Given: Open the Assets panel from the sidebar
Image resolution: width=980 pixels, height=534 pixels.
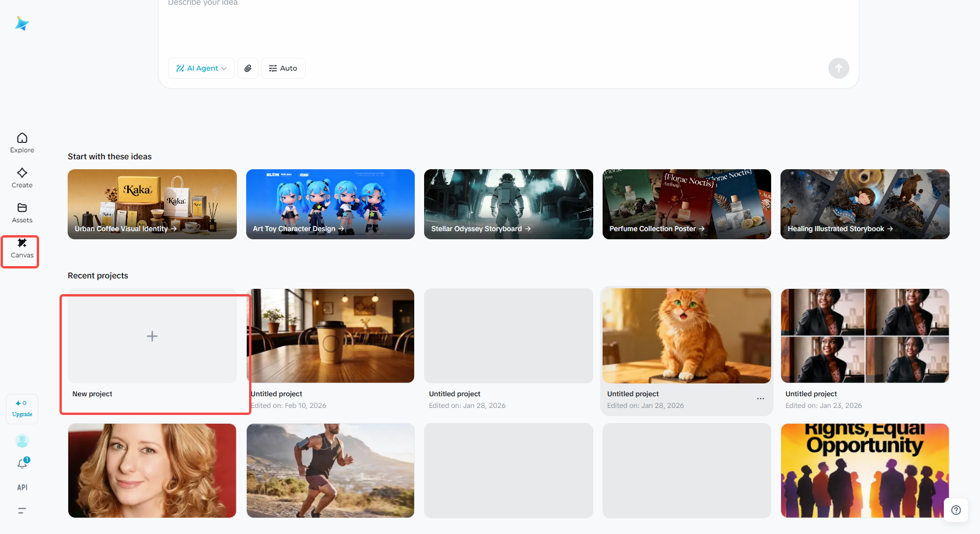Looking at the screenshot, I should [22, 212].
